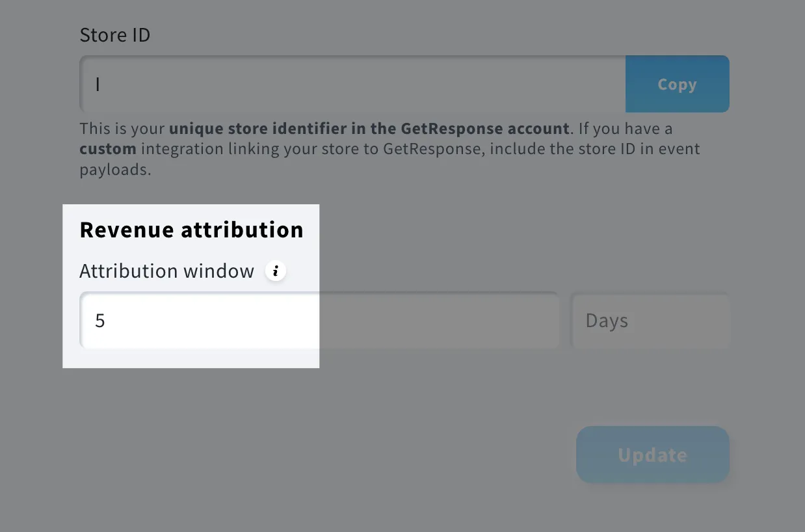Click the info icon beside Attribution window
This screenshot has height=532, width=805.
275,271
